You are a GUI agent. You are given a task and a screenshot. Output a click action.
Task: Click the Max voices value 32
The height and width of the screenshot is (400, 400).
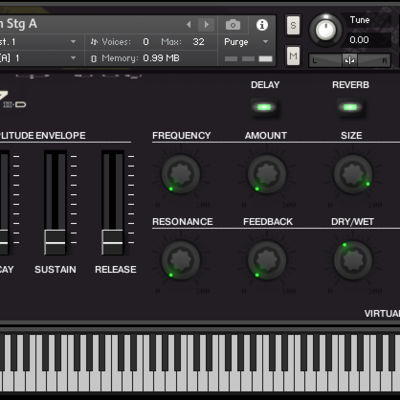tap(198, 42)
